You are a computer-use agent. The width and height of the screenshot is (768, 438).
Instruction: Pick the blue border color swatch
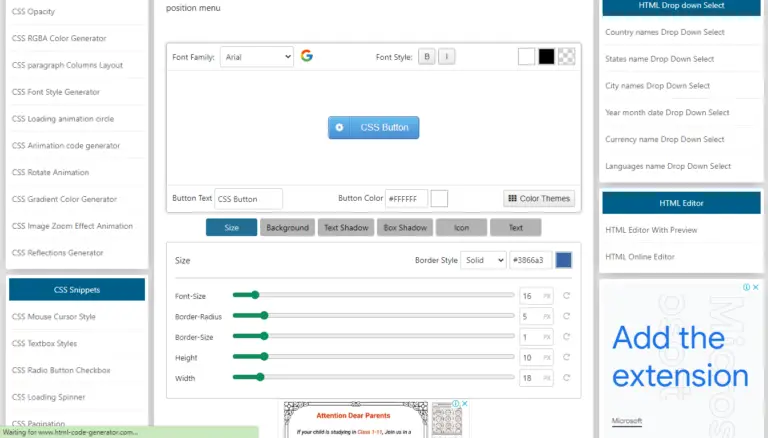click(x=564, y=260)
